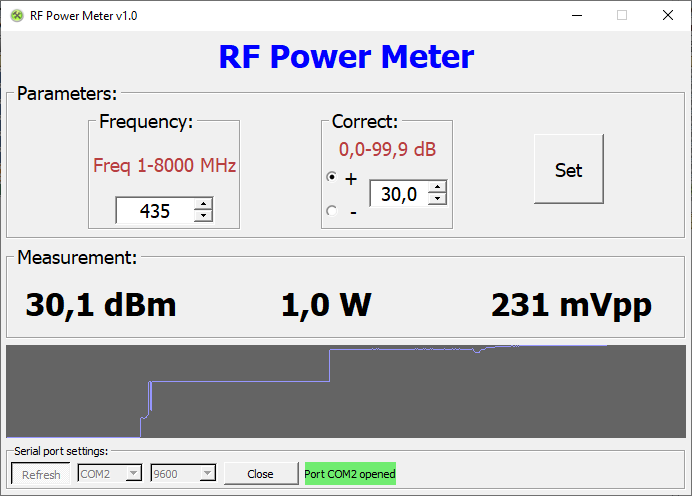Click the 0,0-99,9 dB range text

[387, 150]
